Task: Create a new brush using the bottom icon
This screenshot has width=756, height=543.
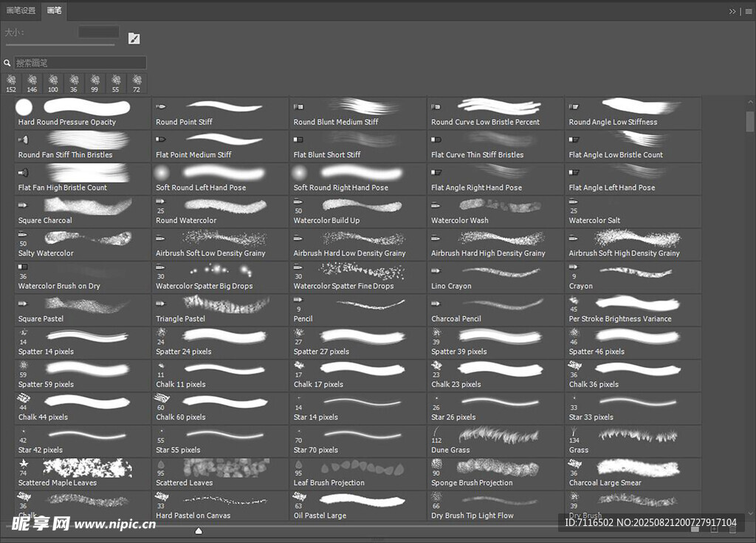Action: pyautogui.click(x=714, y=529)
